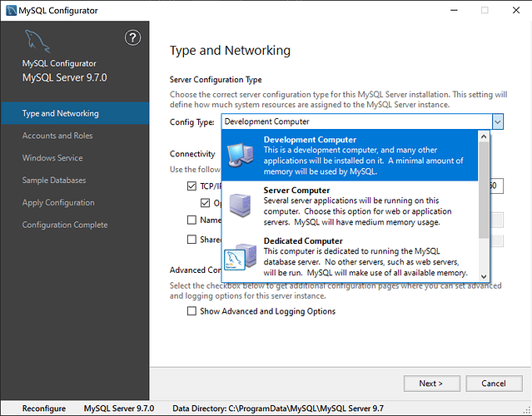Click the Dedicated Computer dolphin icon

coord(240,257)
